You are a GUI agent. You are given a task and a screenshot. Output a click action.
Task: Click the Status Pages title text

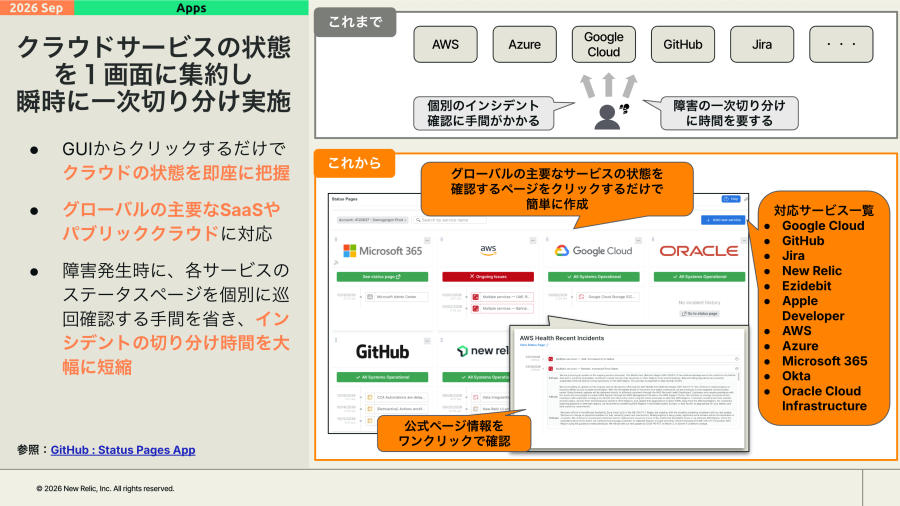344,199
